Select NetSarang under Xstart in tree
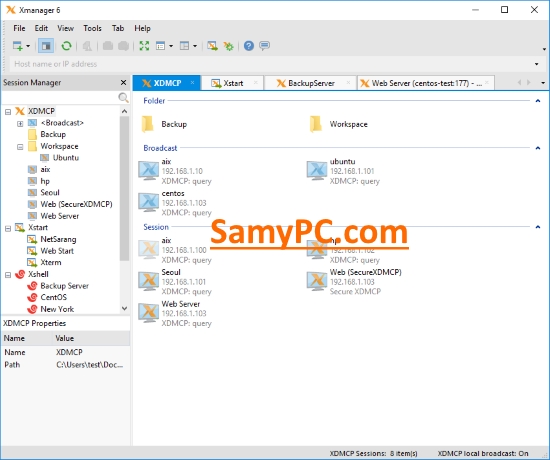550x460 pixels. pos(52,239)
